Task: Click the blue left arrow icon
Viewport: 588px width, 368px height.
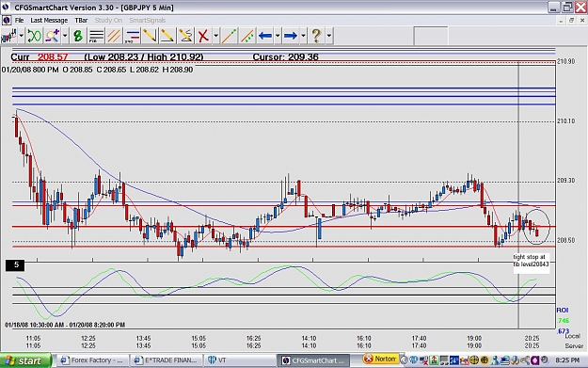Action: pos(265,36)
